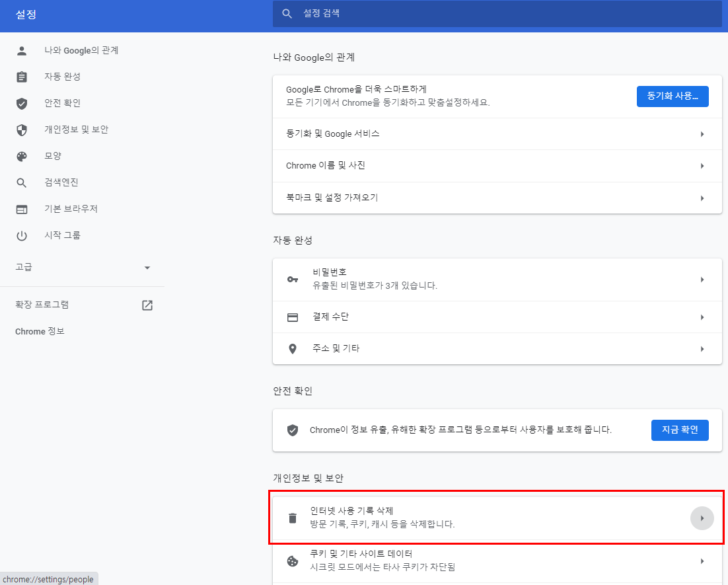Click the 동기화 사용... button

(x=673, y=97)
